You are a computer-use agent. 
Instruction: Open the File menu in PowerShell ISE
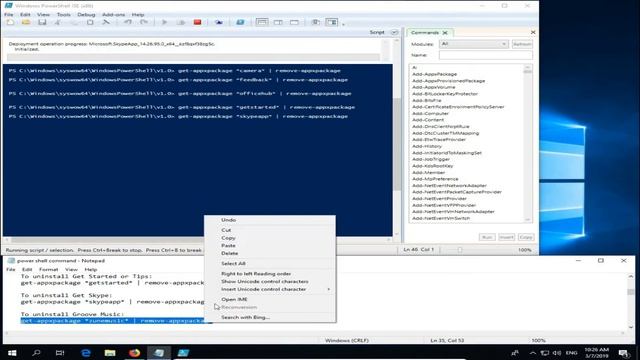point(9,14)
